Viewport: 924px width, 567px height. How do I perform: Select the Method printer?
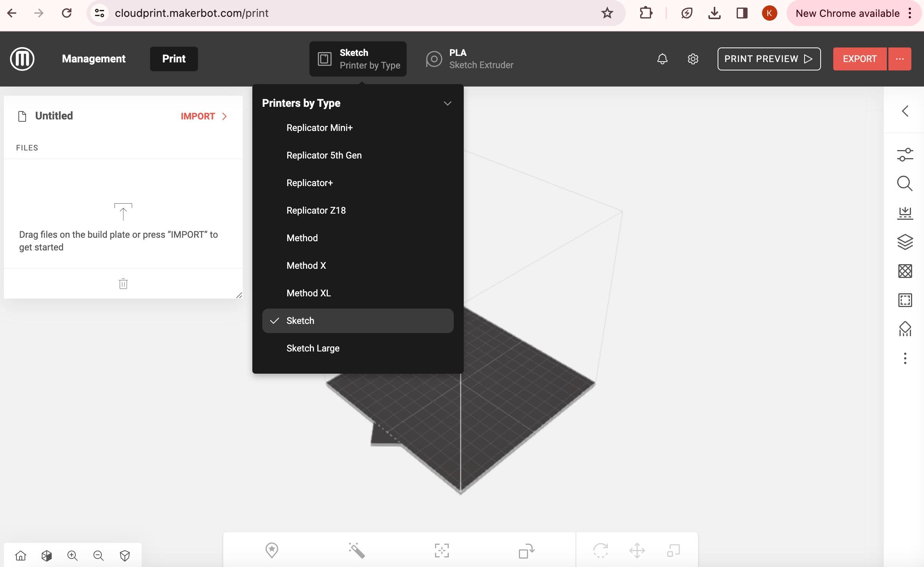(358, 238)
